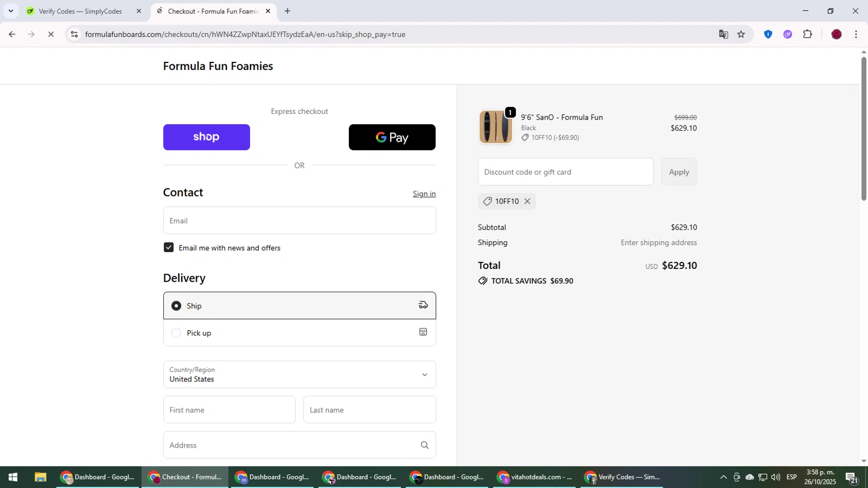Open File Explorer from the taskbar
The width and height of the screenshot is (868, 488).
[x=40, y=477]
